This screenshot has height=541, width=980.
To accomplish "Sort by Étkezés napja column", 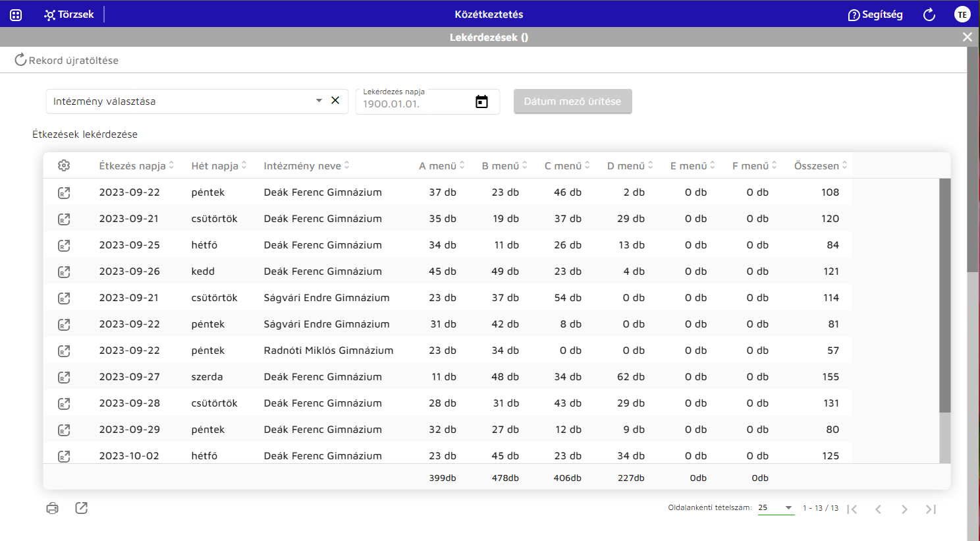I will pyautogui.click(x=136, y=165).
